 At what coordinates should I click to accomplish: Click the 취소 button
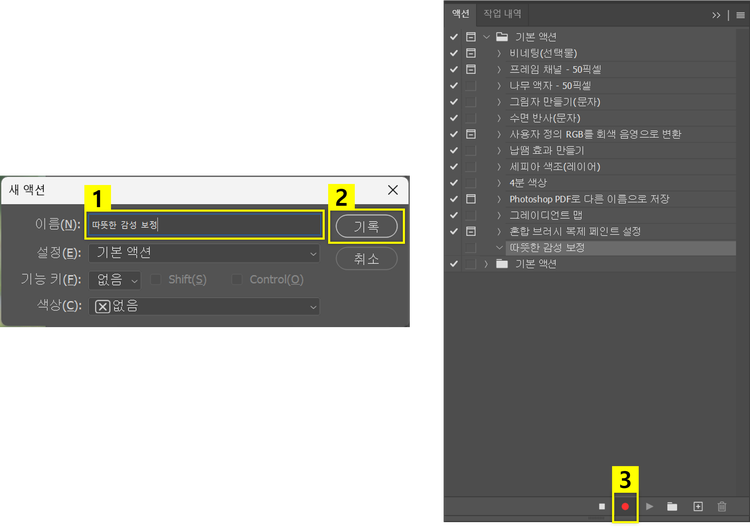pos(366,259)
